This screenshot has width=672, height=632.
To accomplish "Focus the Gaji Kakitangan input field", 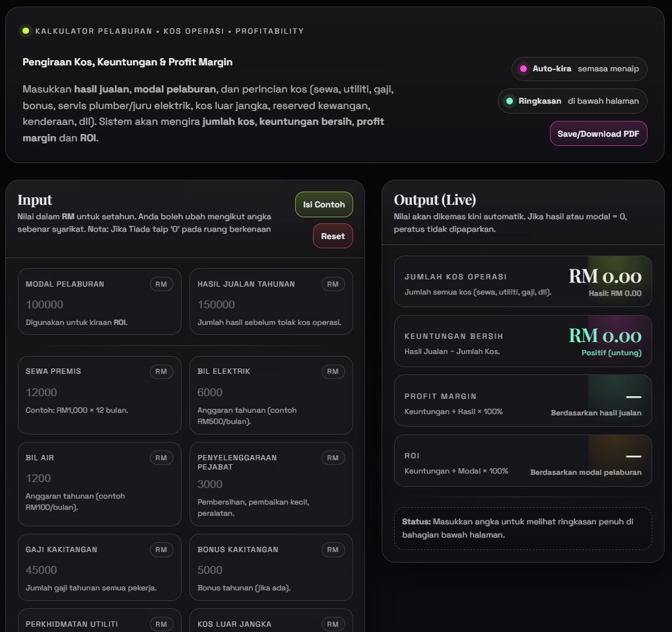I will 100,570.
